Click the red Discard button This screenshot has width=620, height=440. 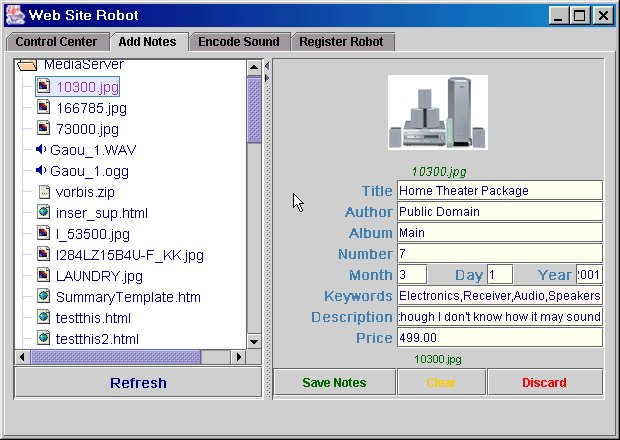[x=544, y=382]
